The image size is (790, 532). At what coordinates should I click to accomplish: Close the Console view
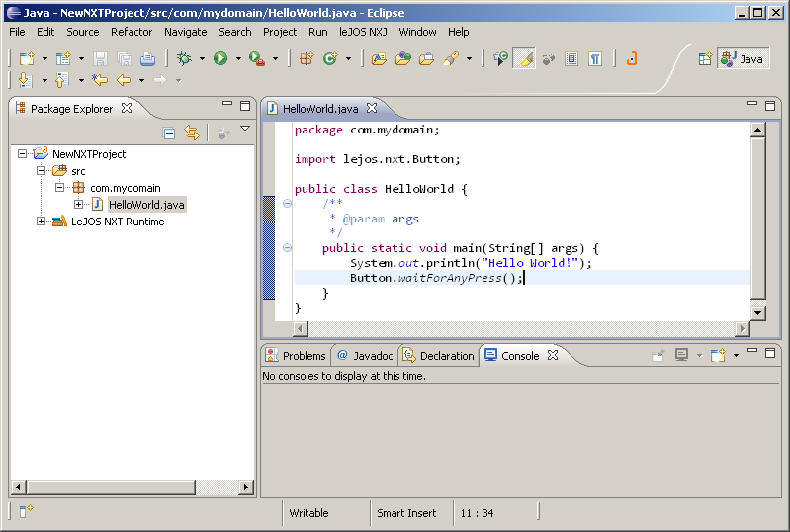tap(553, 355)
